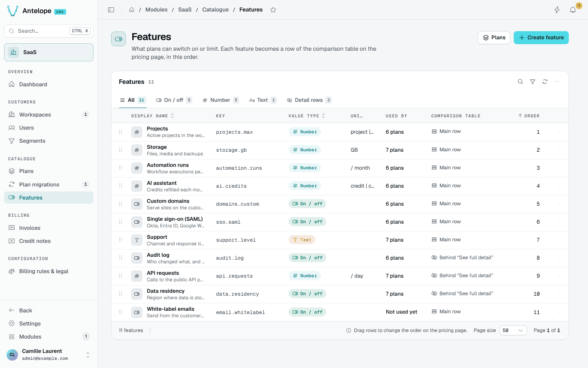
Task: Open row actions menu for Support
Action: pyautogui.click(x=559, y=240)
